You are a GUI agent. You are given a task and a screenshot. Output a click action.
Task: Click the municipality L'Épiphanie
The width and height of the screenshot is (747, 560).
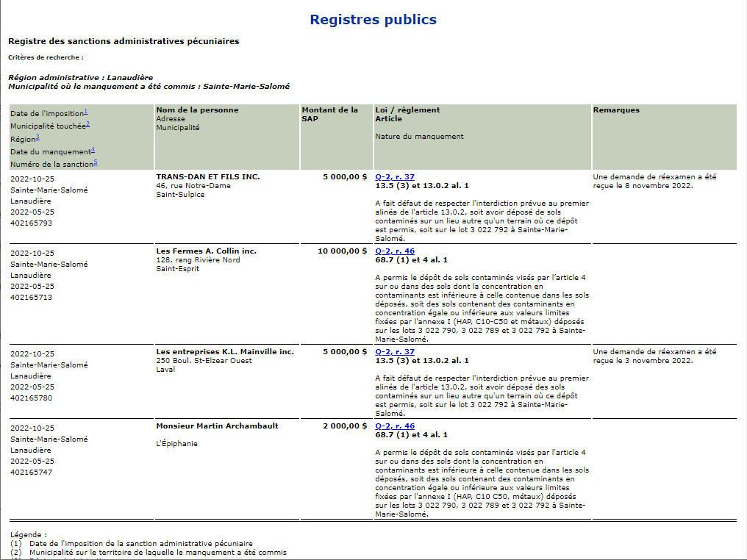pos(176,444)
